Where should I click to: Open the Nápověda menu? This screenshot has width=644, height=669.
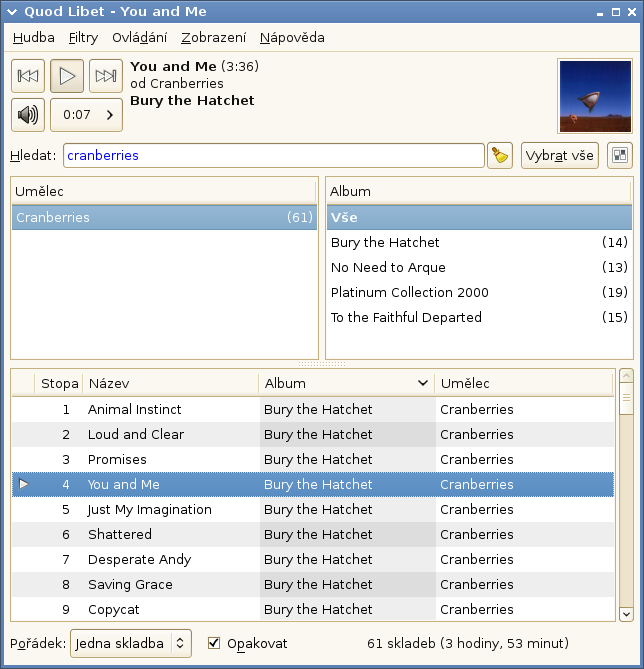coord(292,38)
